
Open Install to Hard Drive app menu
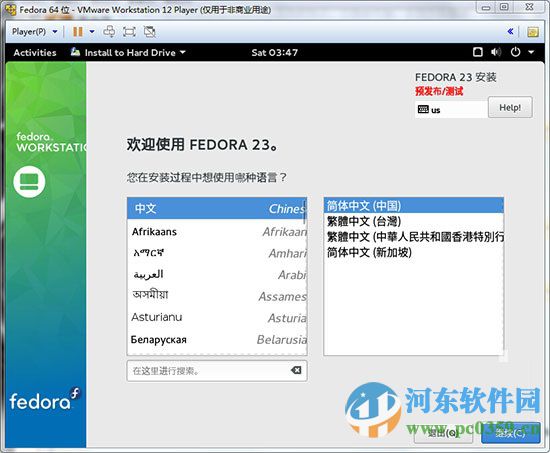point(128,53)
